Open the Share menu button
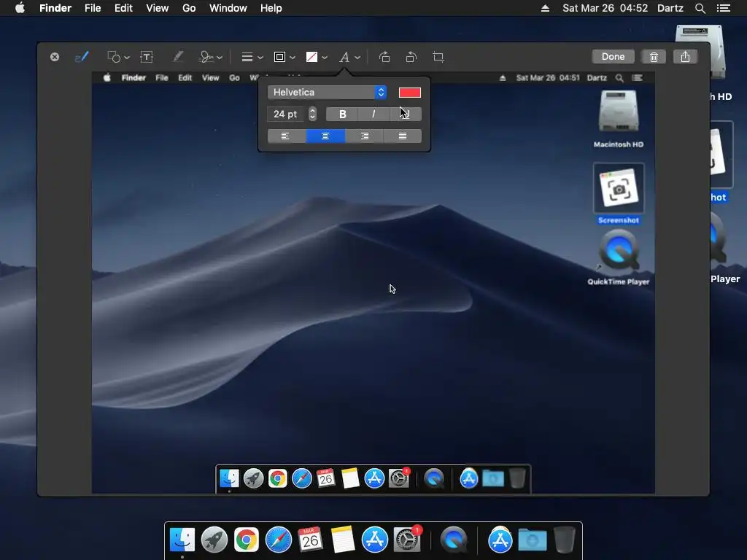Screen dimensions: 747x560 pyautogui.click(x=685, y=57)
